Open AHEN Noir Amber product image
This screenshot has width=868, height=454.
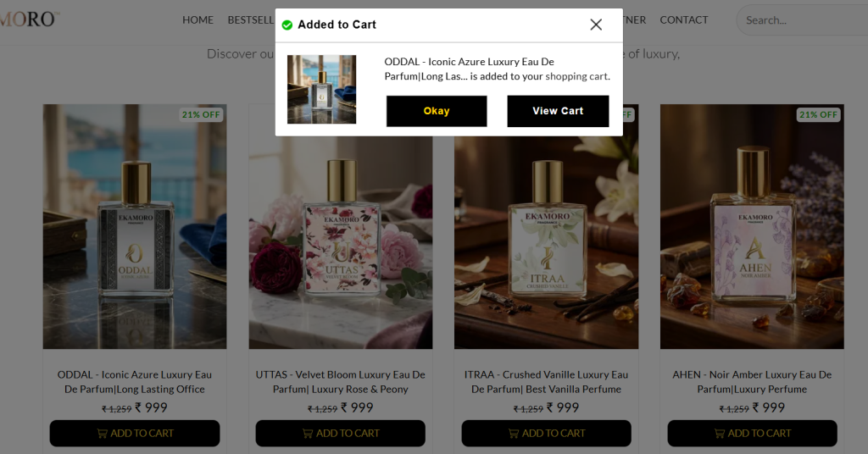click(x=753, y=227)
